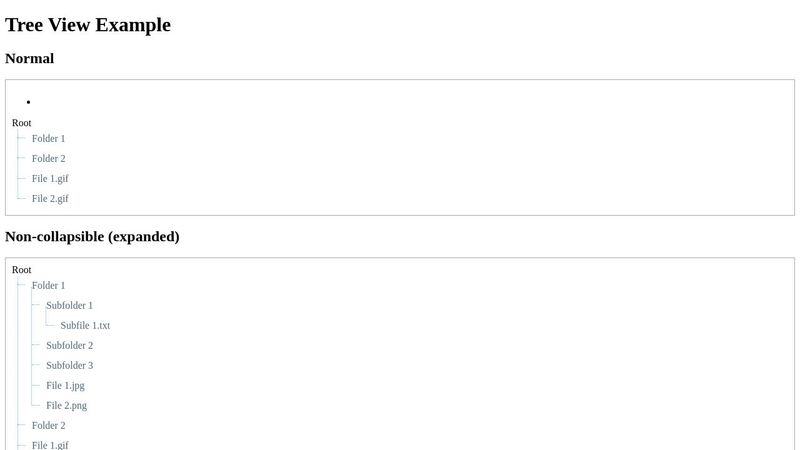Choose File 1.jpg in the tree
Screen dimensions: 800x450
point(65,385)
